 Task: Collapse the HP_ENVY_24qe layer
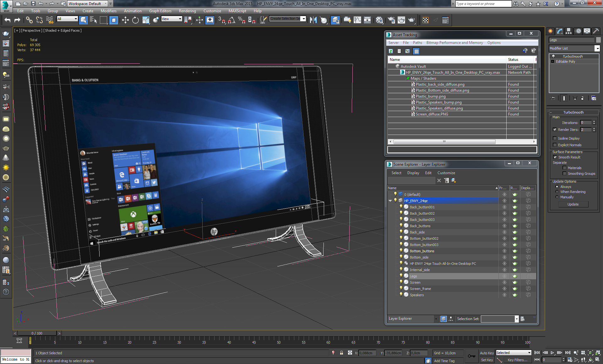coord(390,201)
